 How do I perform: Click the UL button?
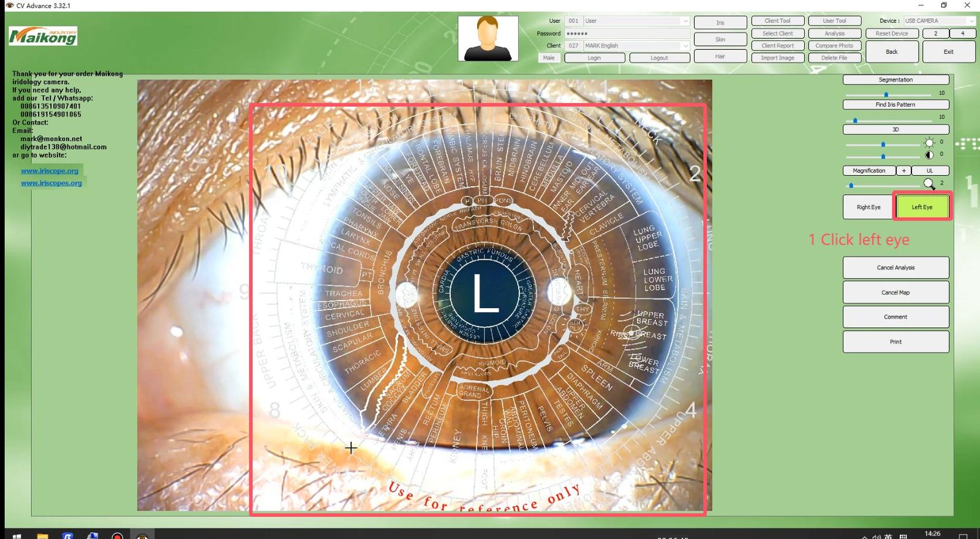coord(930,170)
